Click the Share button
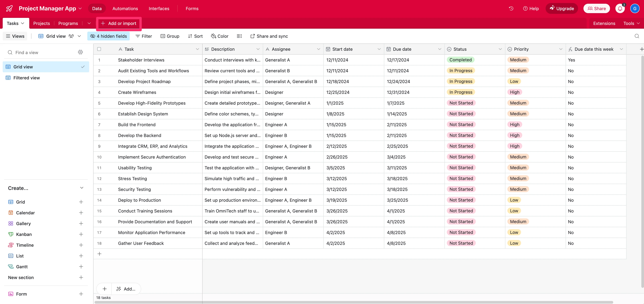Viewport: 644px width, 304px height. (597, 9)
